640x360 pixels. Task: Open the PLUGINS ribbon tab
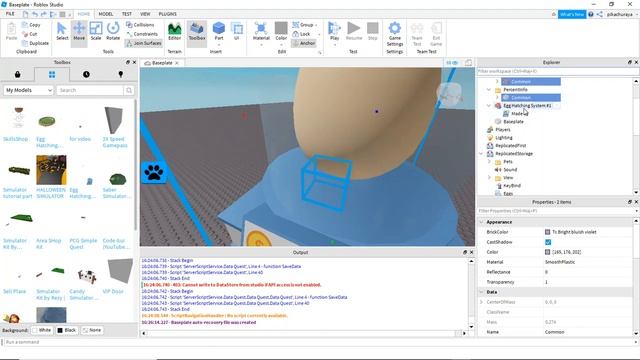168,14
